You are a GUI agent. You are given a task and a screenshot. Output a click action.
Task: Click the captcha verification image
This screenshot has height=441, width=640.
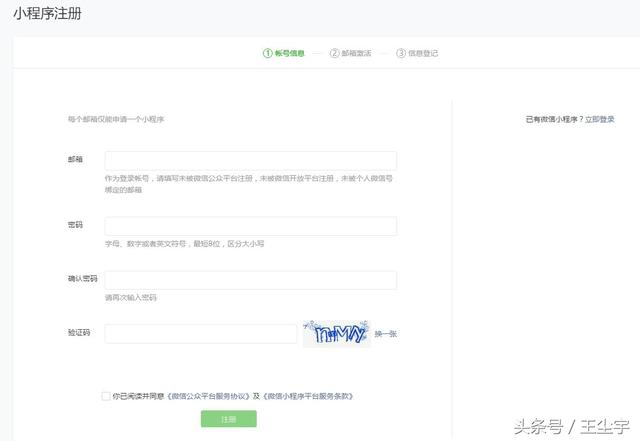pos(336,333)
